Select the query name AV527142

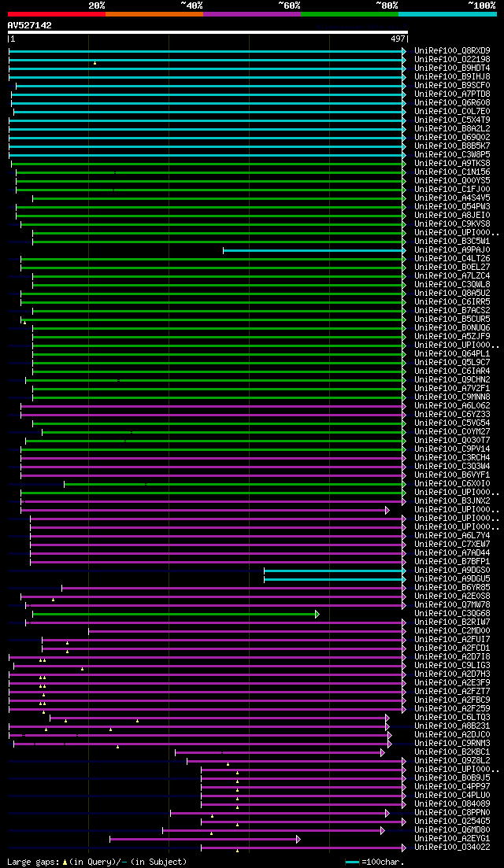30,25
